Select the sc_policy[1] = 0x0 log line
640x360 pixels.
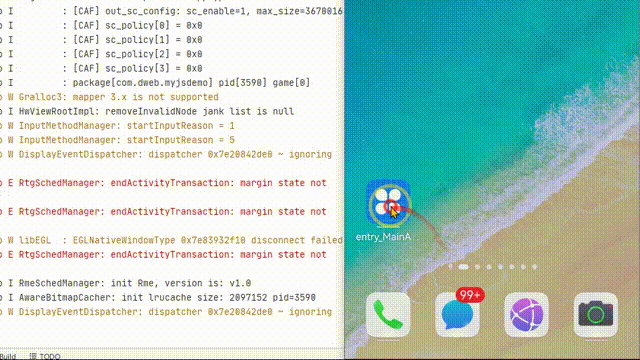(x=101, y=40)
